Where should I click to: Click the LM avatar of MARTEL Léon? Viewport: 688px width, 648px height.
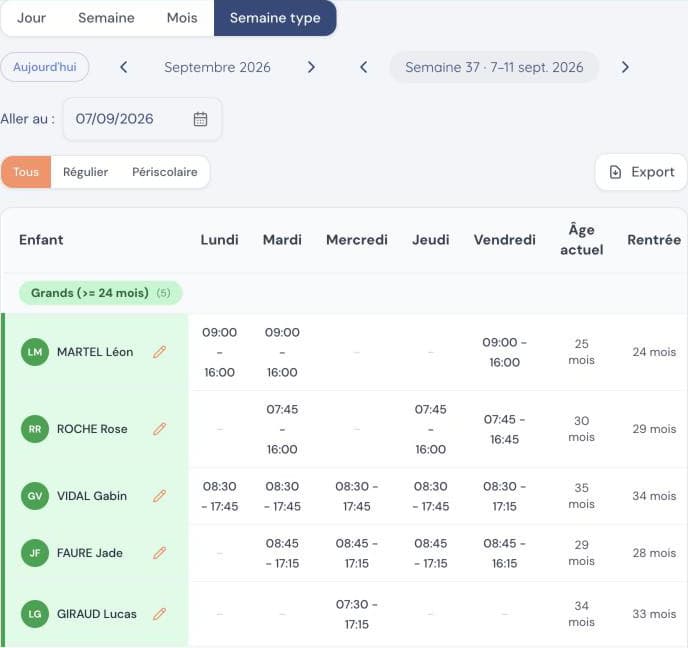[x=35, y=352]
